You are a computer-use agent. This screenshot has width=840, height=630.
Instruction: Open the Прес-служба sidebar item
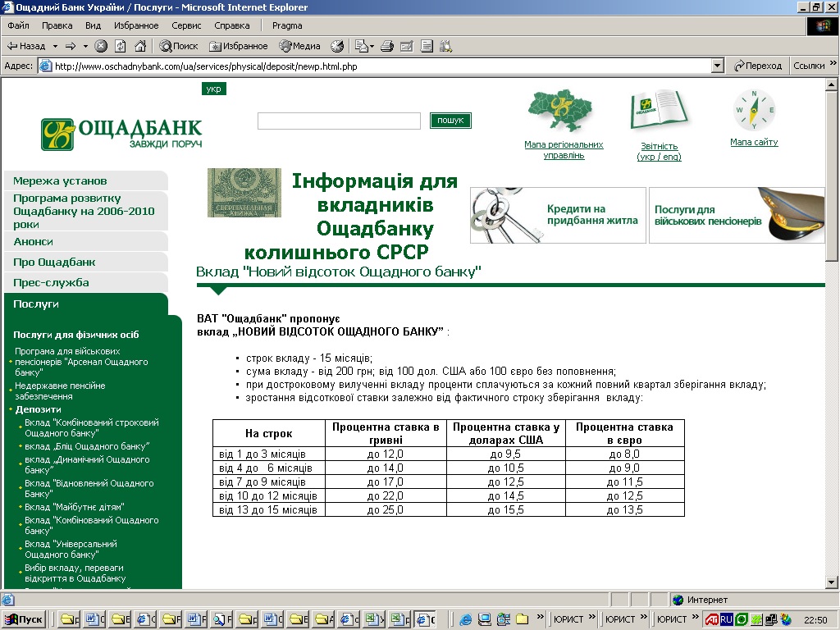pyautogui.click(x=85, y=282)
